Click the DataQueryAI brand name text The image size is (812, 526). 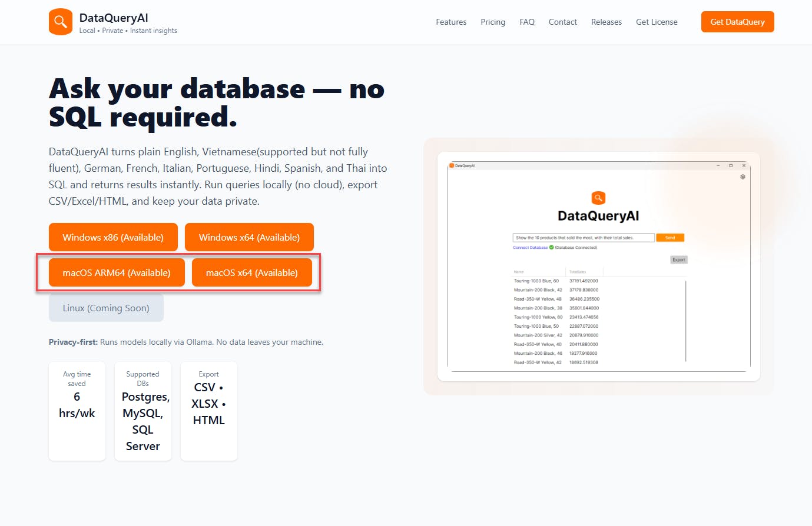point(114,18)
